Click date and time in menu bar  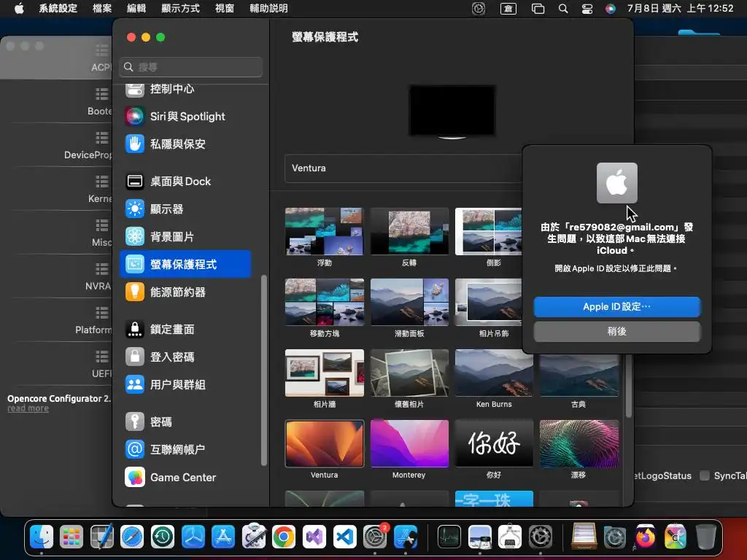(x=680, y=8)
